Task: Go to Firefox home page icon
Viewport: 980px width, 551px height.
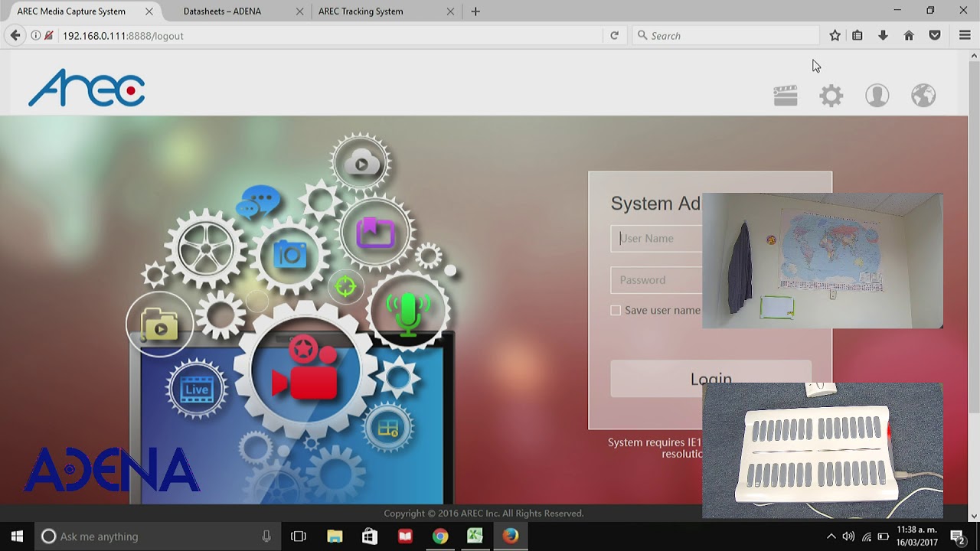Action: (909, 35)
